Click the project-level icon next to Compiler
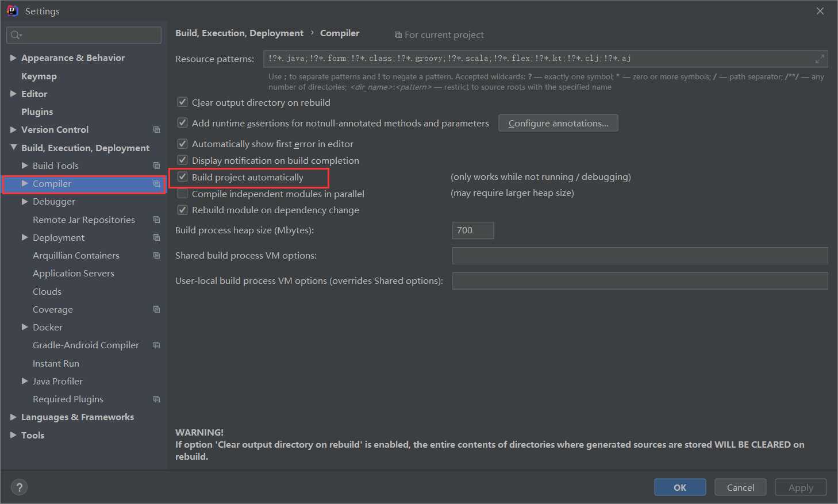The height and width of the screenshot is (504, 838). pos(156,184)
